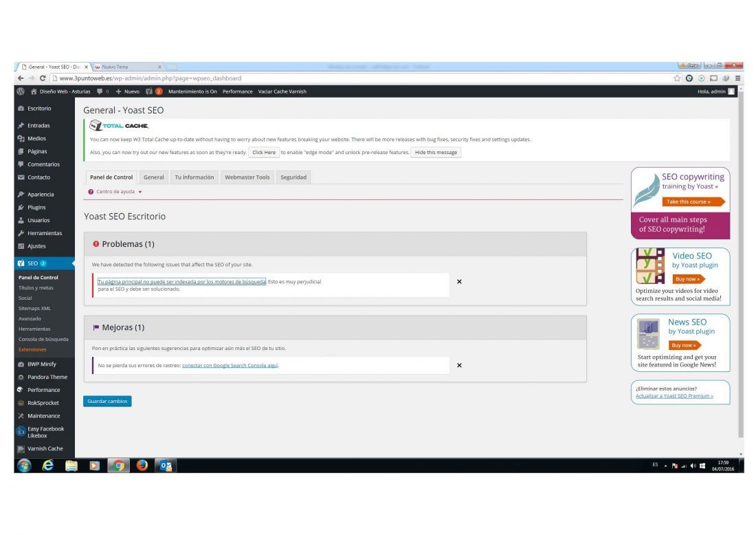Click the WordPress logo in admin bar
Screen dimensions: 756x535
tap(21, 91)
